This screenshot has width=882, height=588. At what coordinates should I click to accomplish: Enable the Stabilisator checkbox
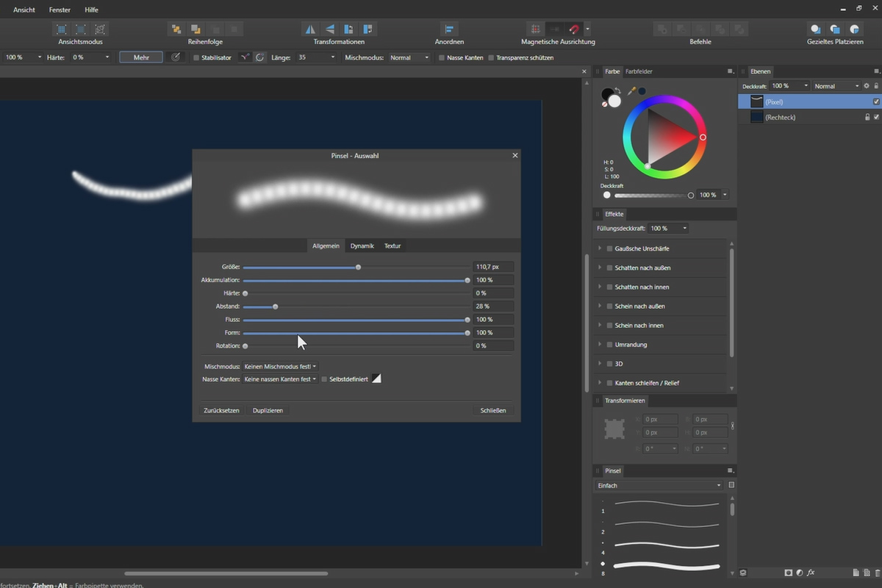click(195, 57)
